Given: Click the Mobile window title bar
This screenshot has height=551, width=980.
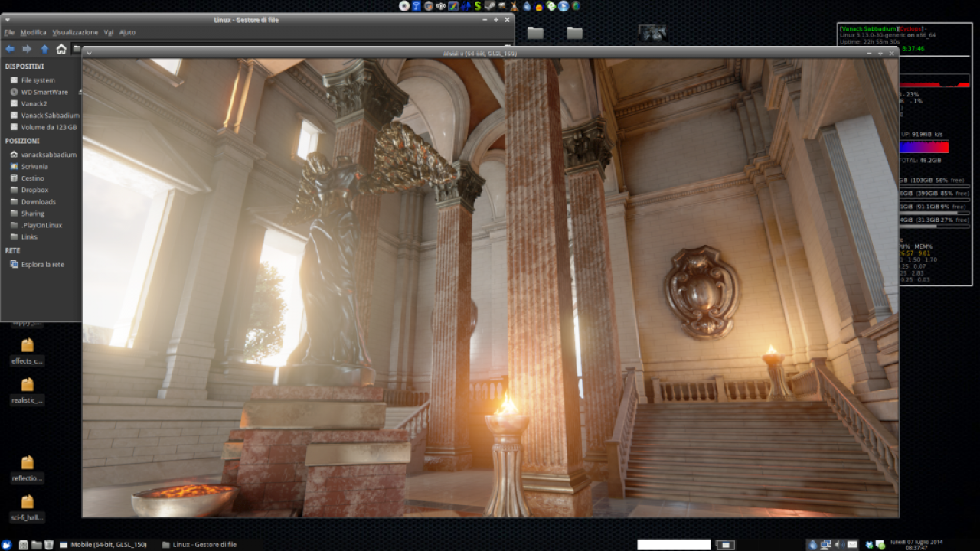Looking at the screenshot, I should (x=490, y=54).
